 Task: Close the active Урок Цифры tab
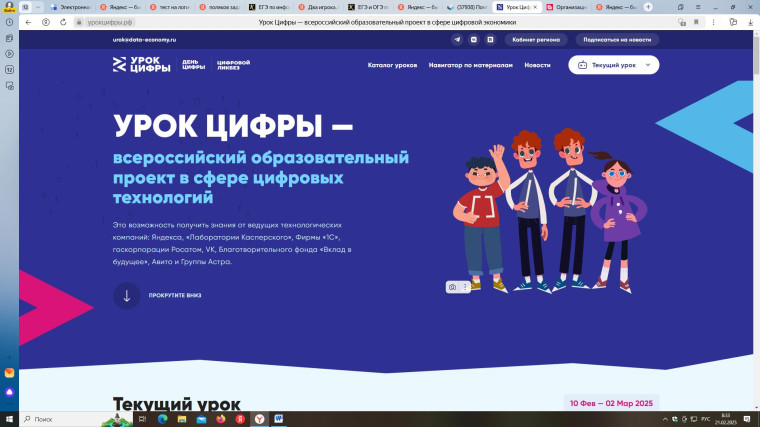pyautogui.click(x=535, y=7)
